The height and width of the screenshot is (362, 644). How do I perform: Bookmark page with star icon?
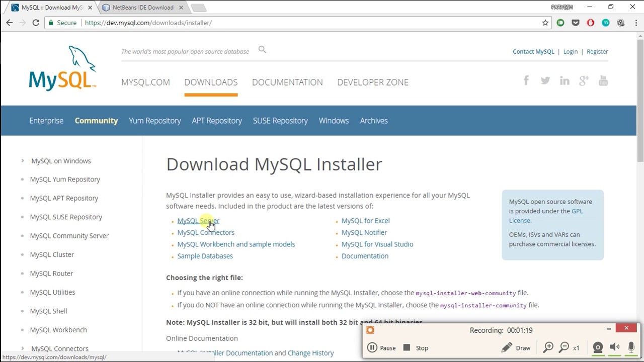tap(545, 23)
